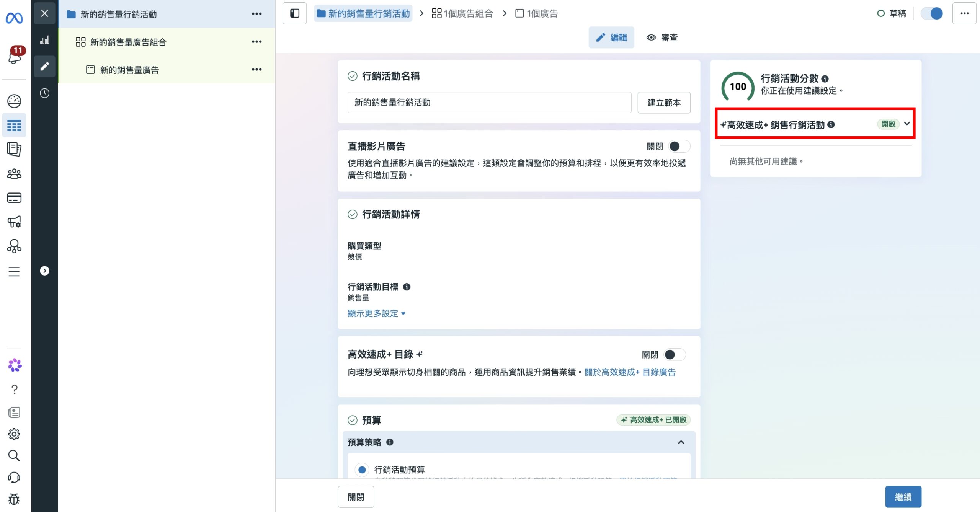Click the 開啟 status badge

click(888, 124)
